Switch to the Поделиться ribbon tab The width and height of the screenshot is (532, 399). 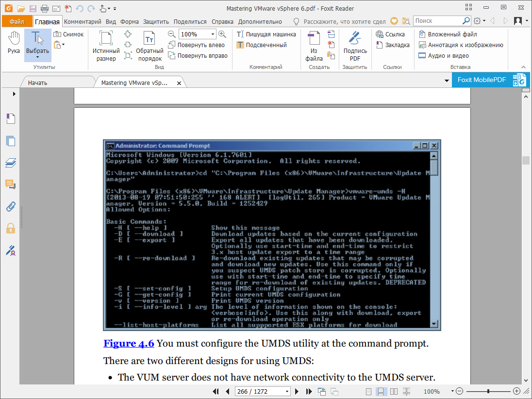click(x=190, y=21)
